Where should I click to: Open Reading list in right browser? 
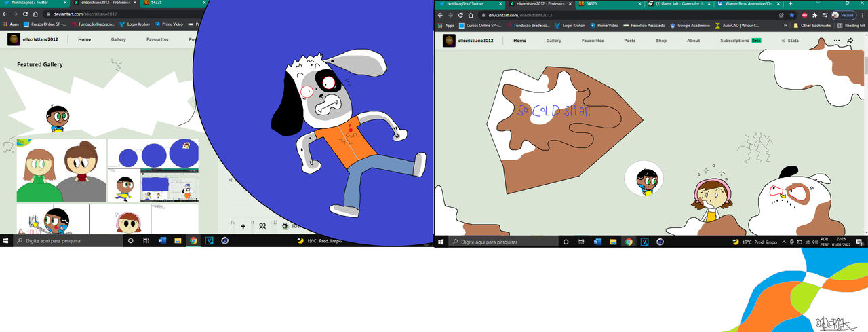[850, 25]
